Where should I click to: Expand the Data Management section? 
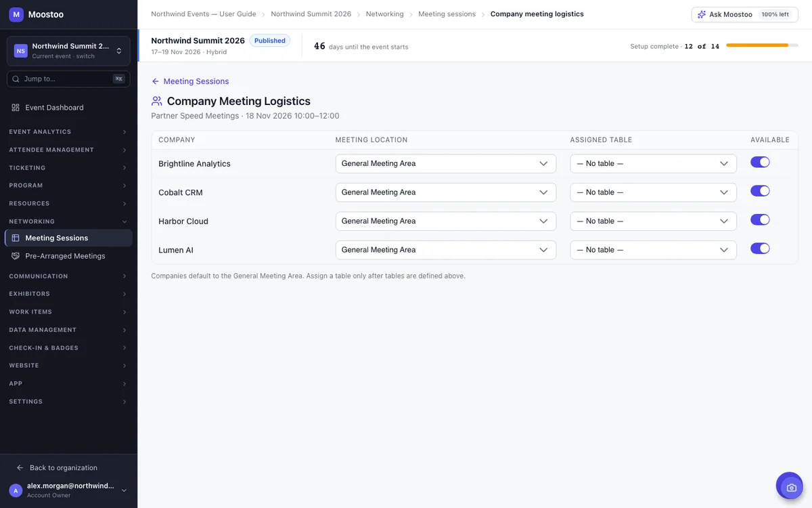(x=68, y=330)
